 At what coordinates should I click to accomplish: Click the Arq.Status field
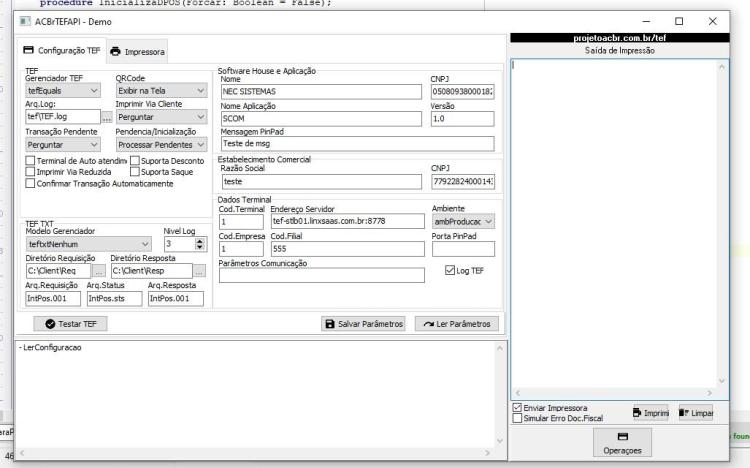pos(114,299)
